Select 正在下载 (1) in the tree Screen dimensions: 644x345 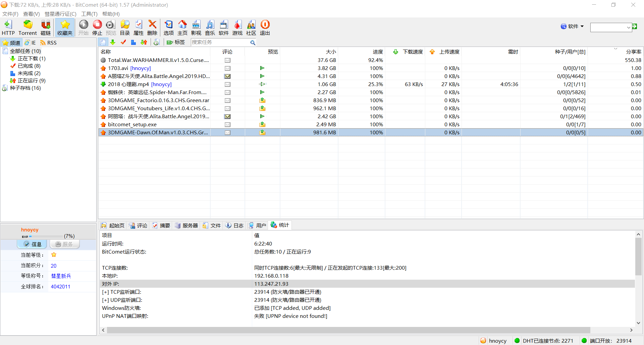tap(32, 59)
